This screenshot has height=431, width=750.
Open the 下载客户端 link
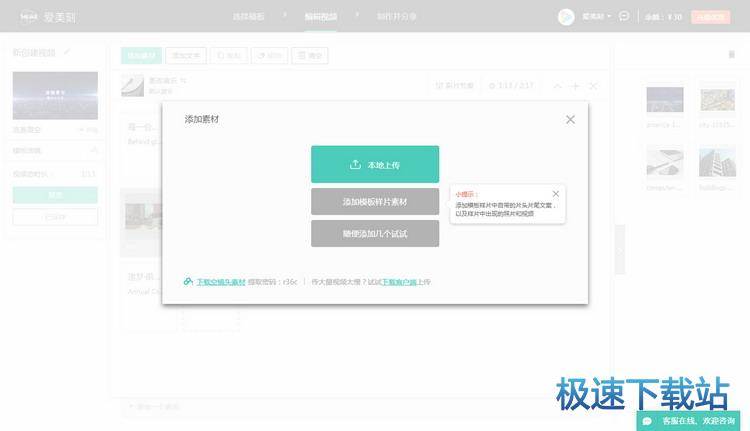pyautogui.click(x=399, y=282)
